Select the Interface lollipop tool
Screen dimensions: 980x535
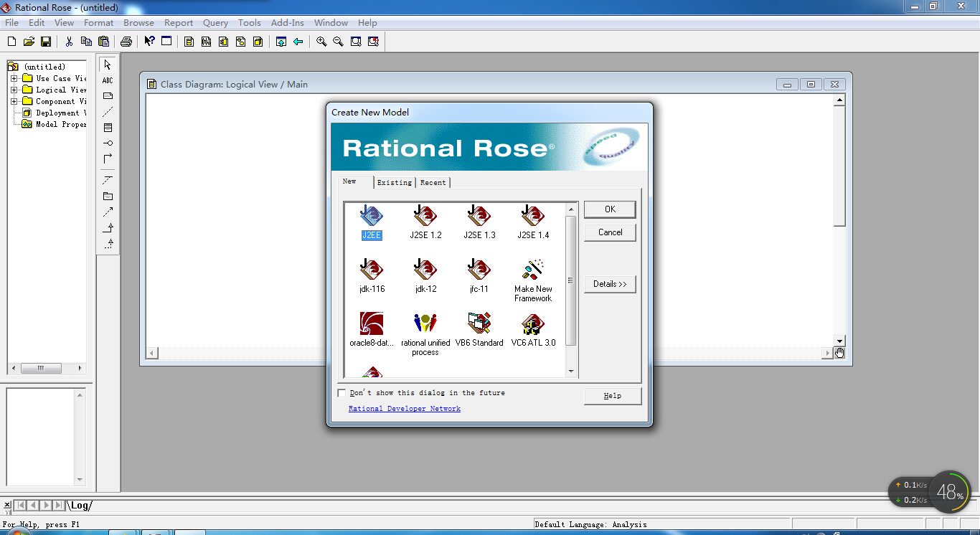[108, 143]
